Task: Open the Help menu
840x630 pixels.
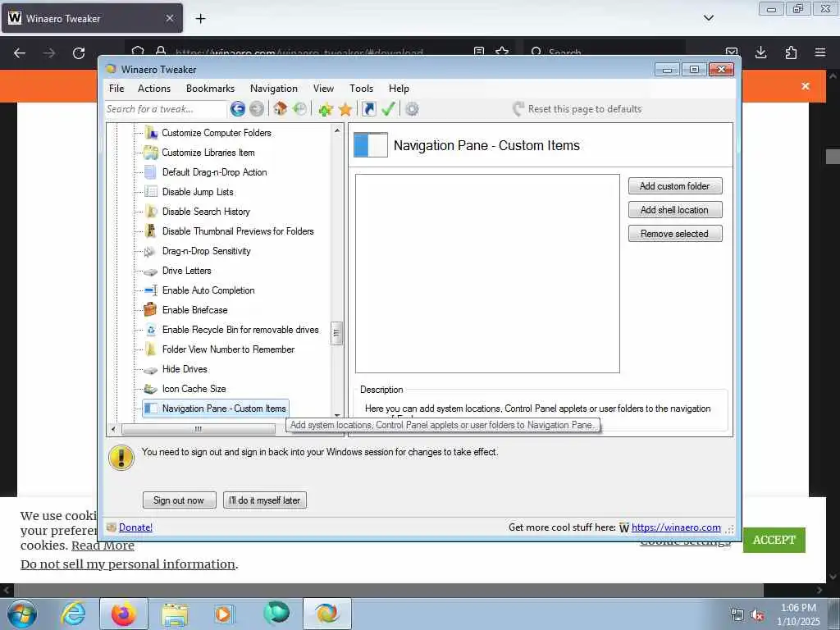Action: pos(399,89)
